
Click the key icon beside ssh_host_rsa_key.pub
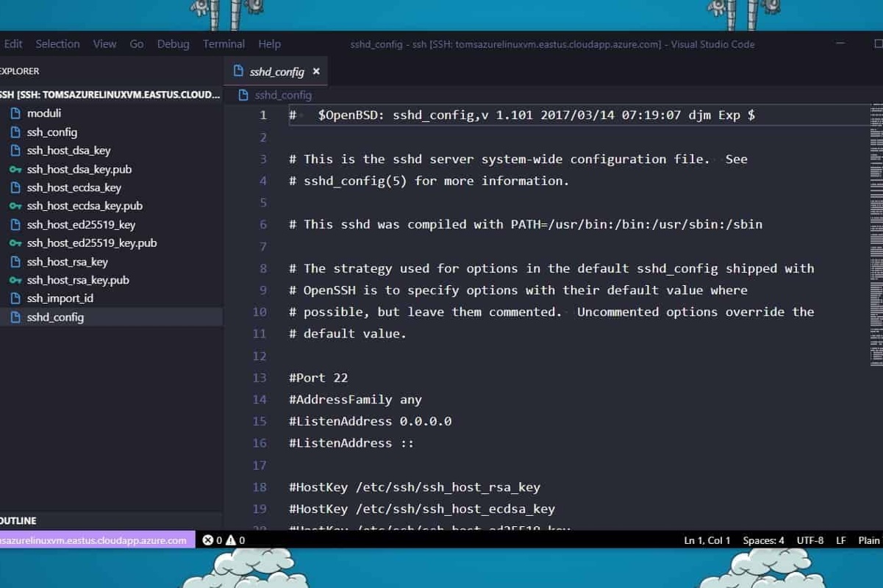(15, 280)
